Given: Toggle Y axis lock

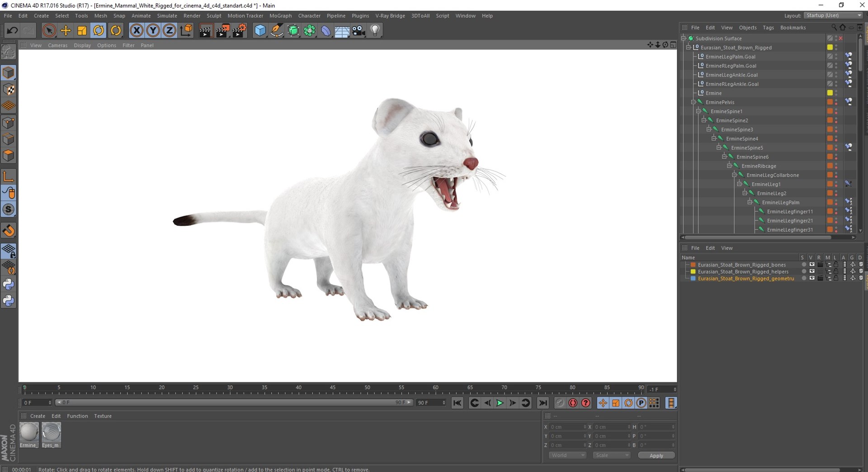Looking at the screenshot, I should pos(153,30).
